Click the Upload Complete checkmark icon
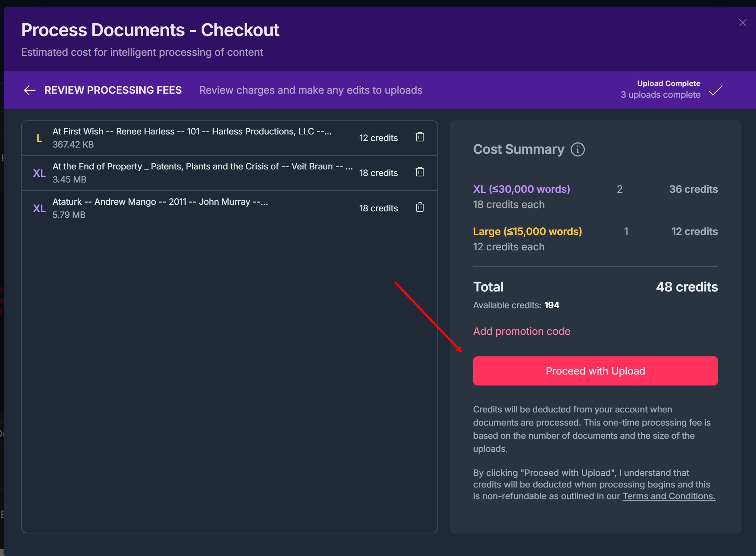756x556 pixels. (715, 90)
